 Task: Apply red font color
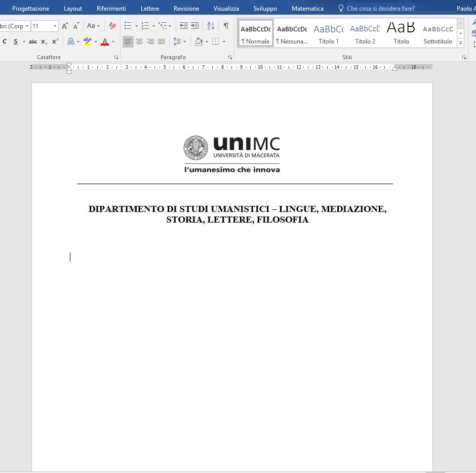105,41
